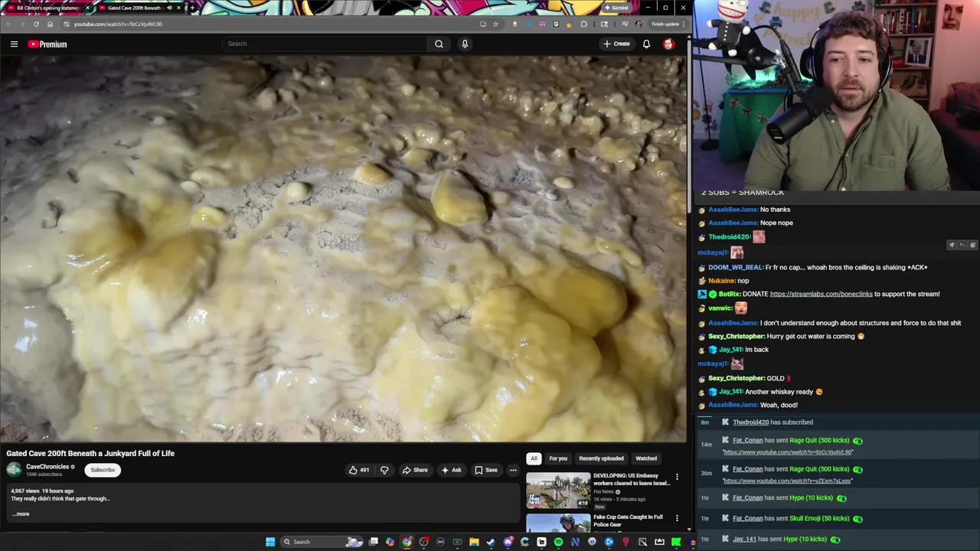Open the video's more actions ellipsis
The width and height of the screenshot is (980, 551).
(x=513, y=470)
